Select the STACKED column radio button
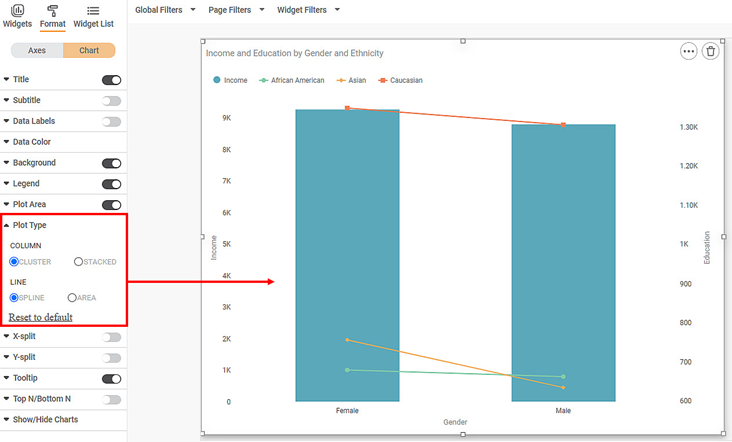The height and width of the screenshot is (442, 732). [x=79, y=262]
